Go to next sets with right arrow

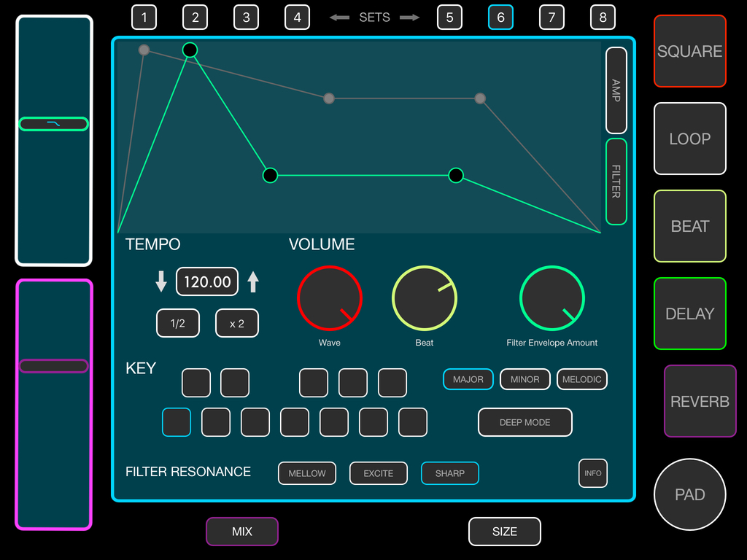[410, 17]
